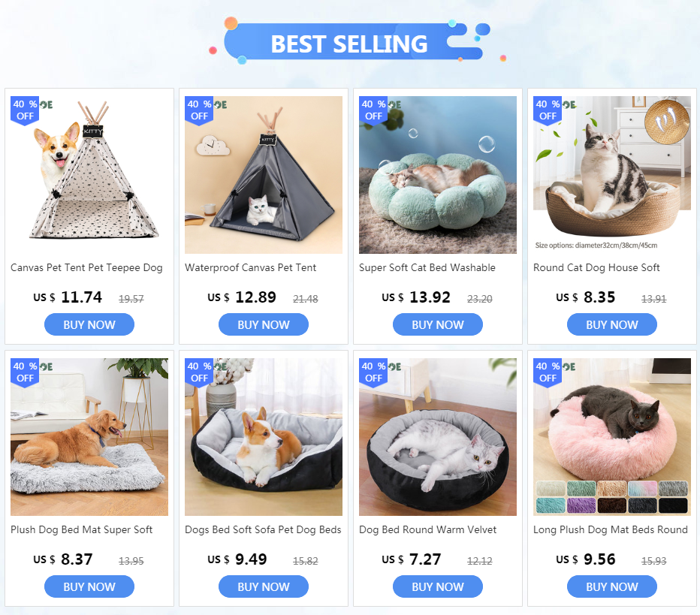The height and width of the screenshot is (615, 700).
Task: Click the BEST SELLING banner heading
Action: [x=348, y=44]
